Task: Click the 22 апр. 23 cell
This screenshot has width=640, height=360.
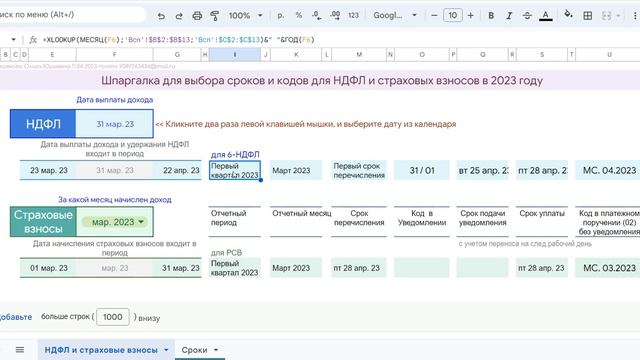Action: pos(177,171)
